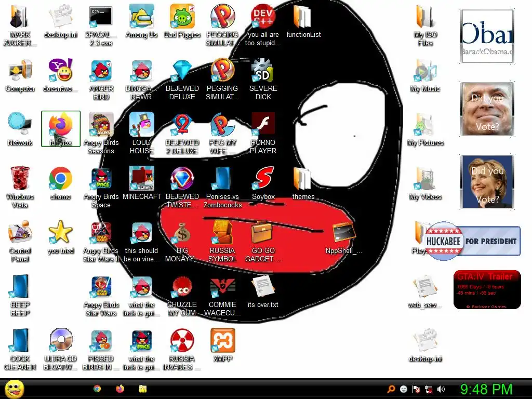Launch Angry Birds Star Wars shortcut
Image resolution: width=532 pixels, height=399 pixels.
click(x=101, y=295)
